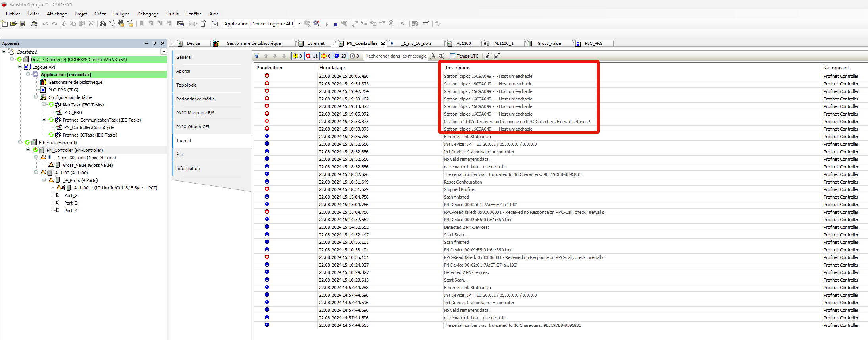Toggle the error filter showing 11
868x340 pixels.
(x=312, y=56)
